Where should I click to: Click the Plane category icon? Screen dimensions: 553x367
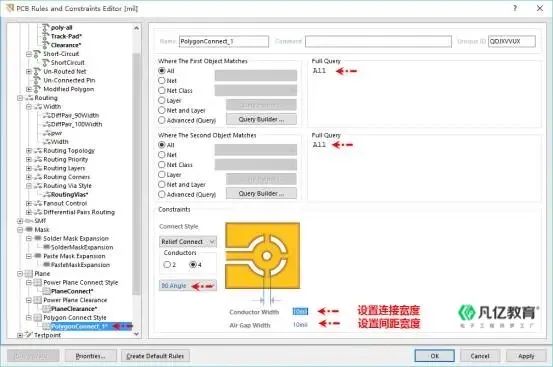[29, 274]
